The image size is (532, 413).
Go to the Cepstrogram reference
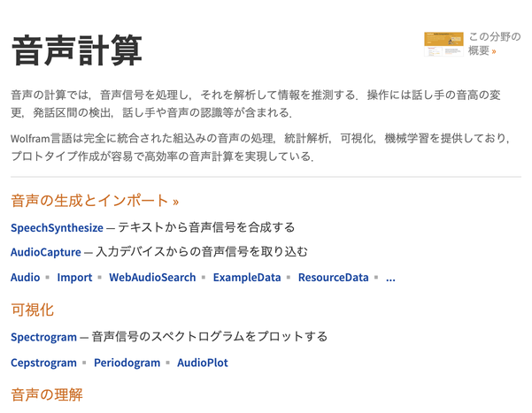point(43,363)
